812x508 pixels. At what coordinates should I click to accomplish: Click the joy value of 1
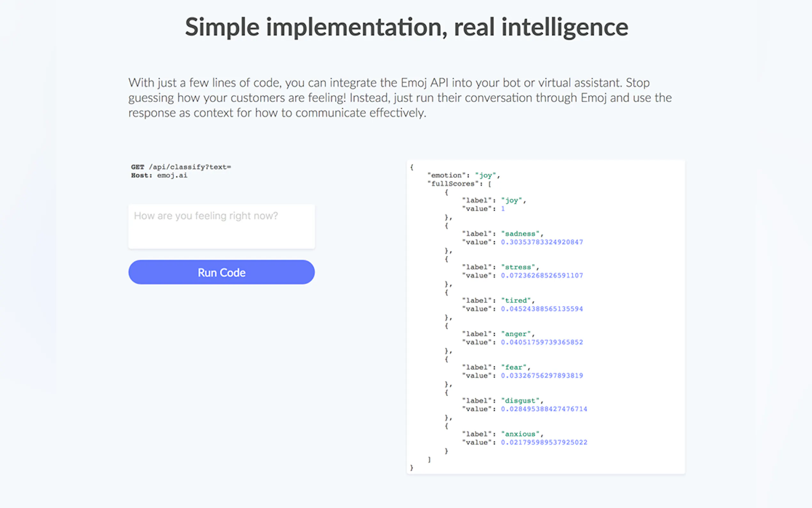point(503,209)
